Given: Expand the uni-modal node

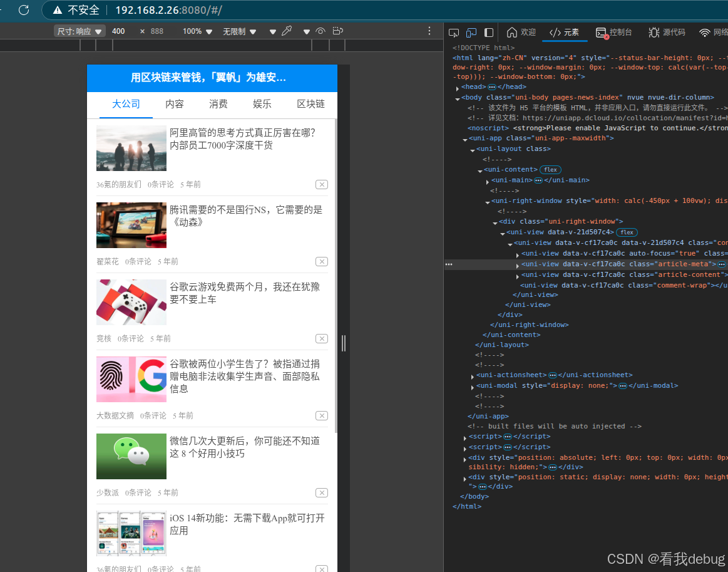Looking at the screenshot, I should pos(472,387).
